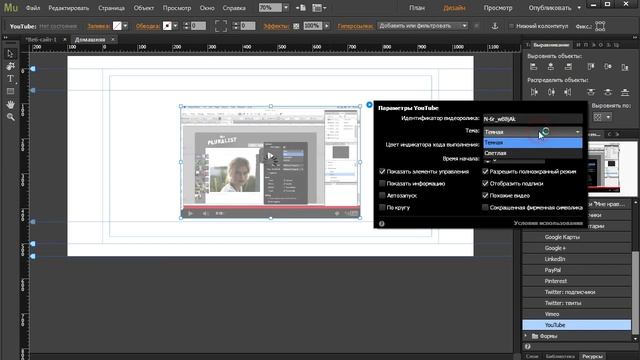This screenshot has height=360, width=640.
Task: Open the 'Справка' menu
Action: pos(234,8)
